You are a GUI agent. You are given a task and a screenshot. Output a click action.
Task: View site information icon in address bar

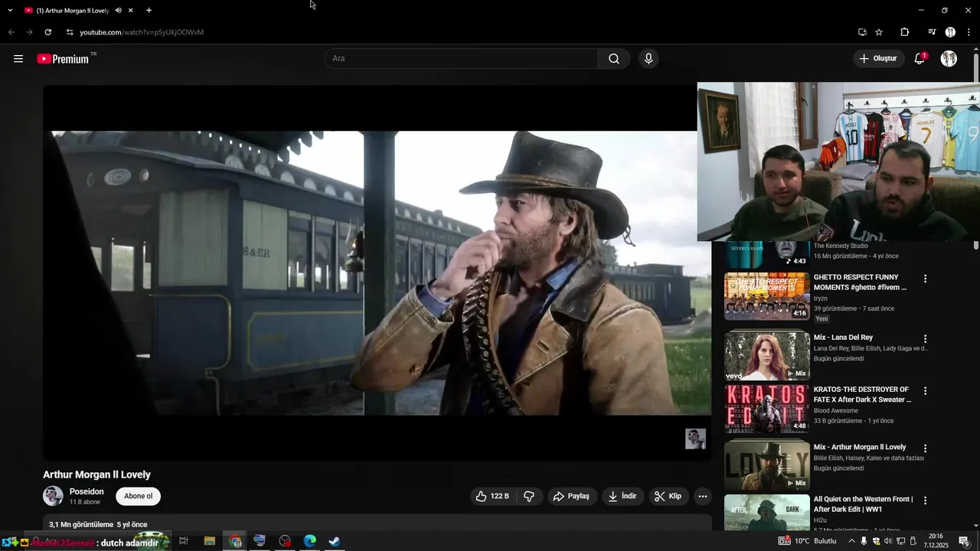[70, 32]
